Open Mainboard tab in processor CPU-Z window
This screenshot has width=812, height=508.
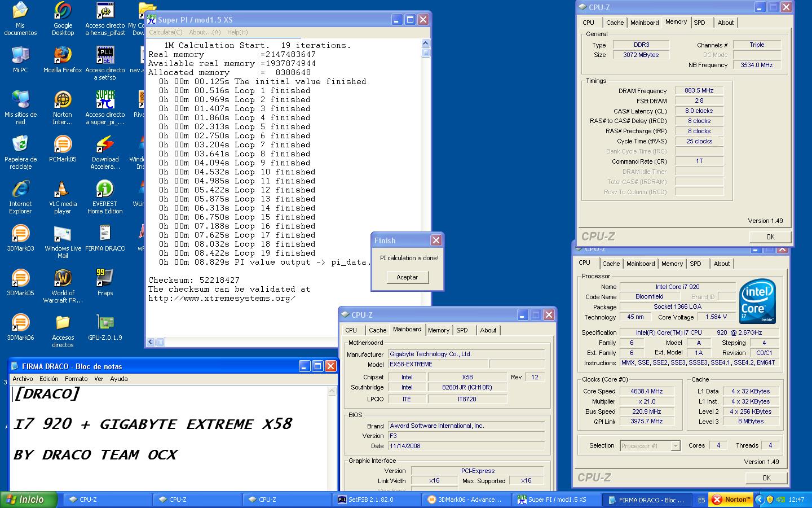tap(641, 264)
